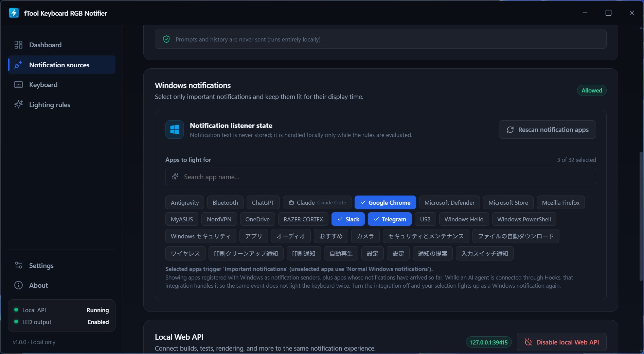Click the green Allowed badge

click(592, 90)
